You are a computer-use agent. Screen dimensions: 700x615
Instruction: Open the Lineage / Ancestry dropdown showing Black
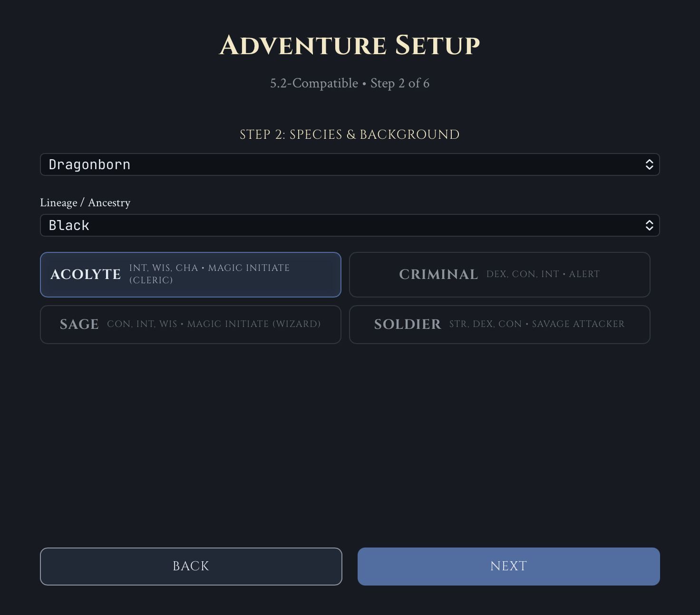(x=350, y=225)
